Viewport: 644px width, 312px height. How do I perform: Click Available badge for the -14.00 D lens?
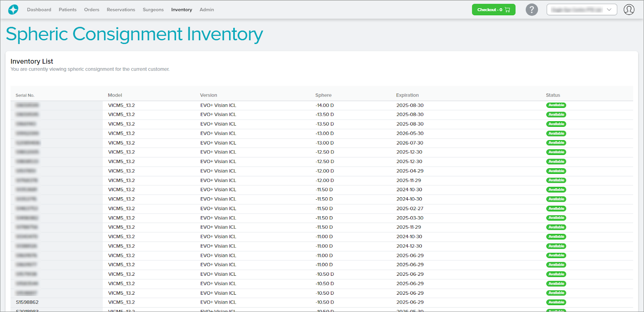(x=556, y=105)
